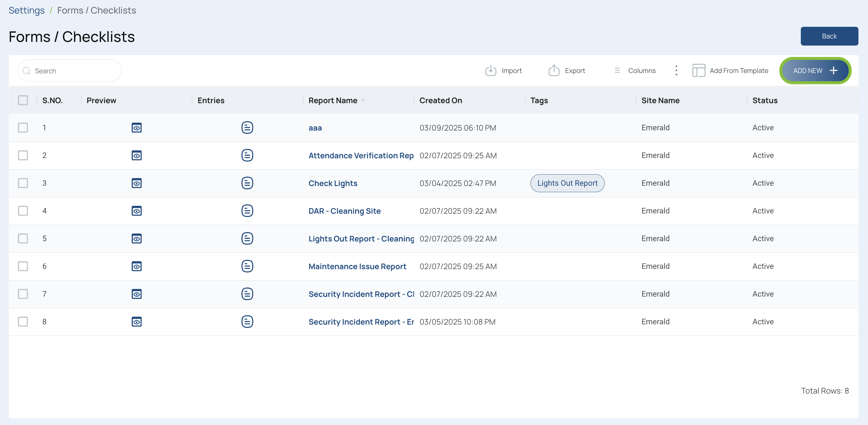Click the S.NO. column header
Image resolution: width=868 pixels, height=425 pixels.
(52, 100)
